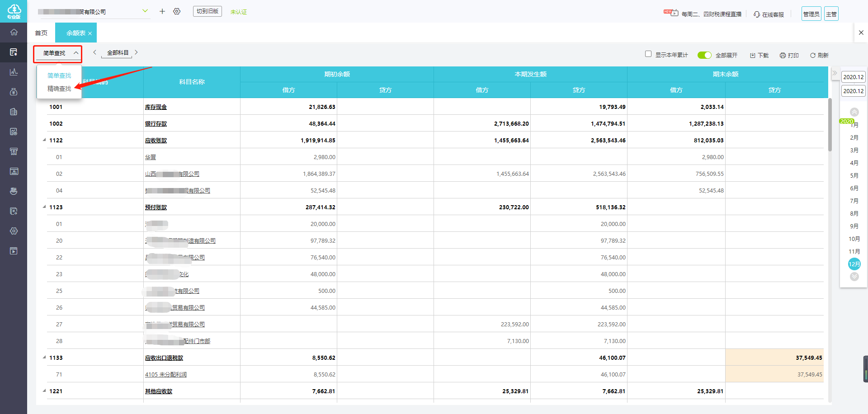Click the 切到旧版 button
The image size is (868, 414).
coord(208,11)
